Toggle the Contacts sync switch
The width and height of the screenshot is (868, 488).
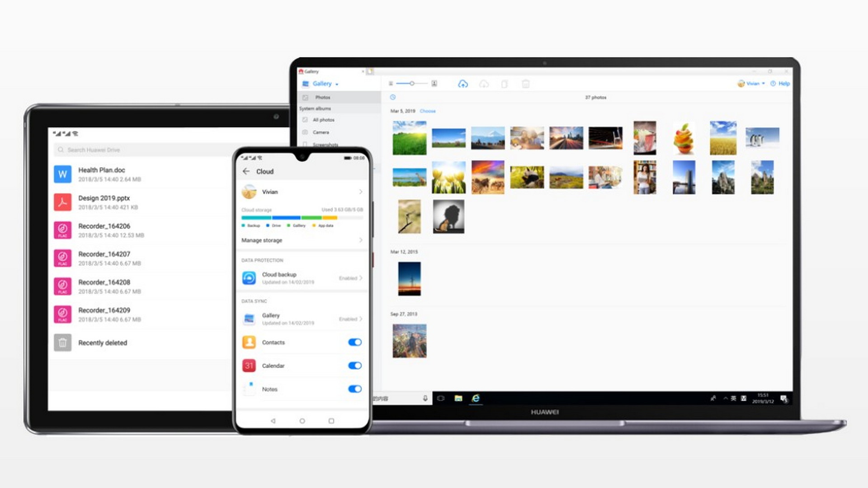355,342
